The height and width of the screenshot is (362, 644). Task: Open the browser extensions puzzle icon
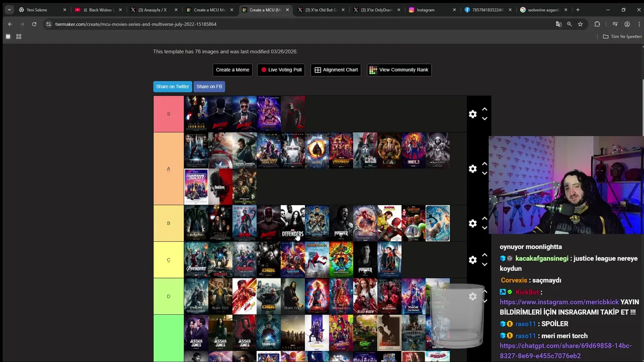(597, 24)
